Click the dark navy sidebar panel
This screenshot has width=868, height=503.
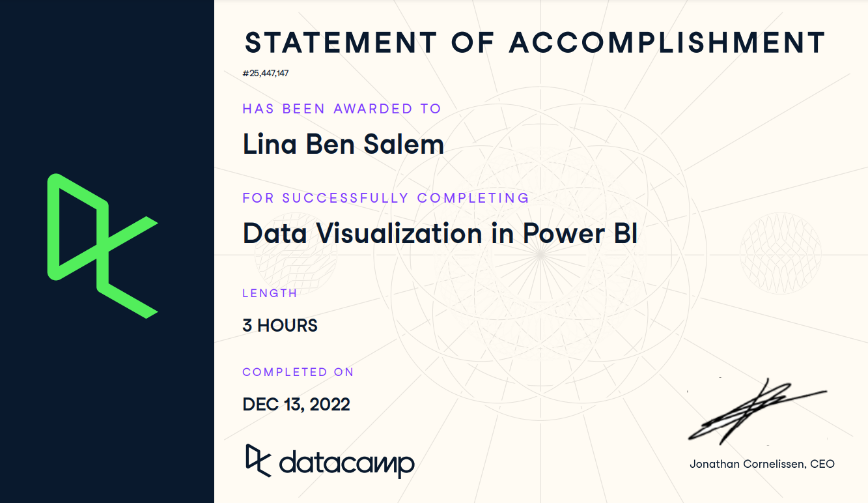[x=107, y=251]
